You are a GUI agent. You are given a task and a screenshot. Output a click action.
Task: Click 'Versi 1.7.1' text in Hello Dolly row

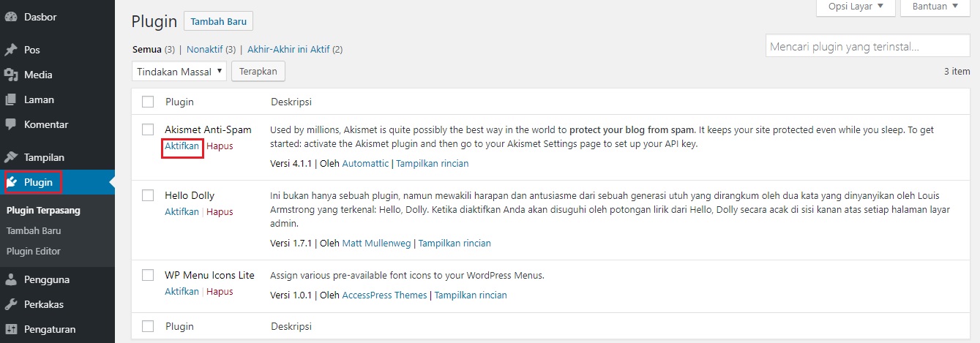coord(291,243)
